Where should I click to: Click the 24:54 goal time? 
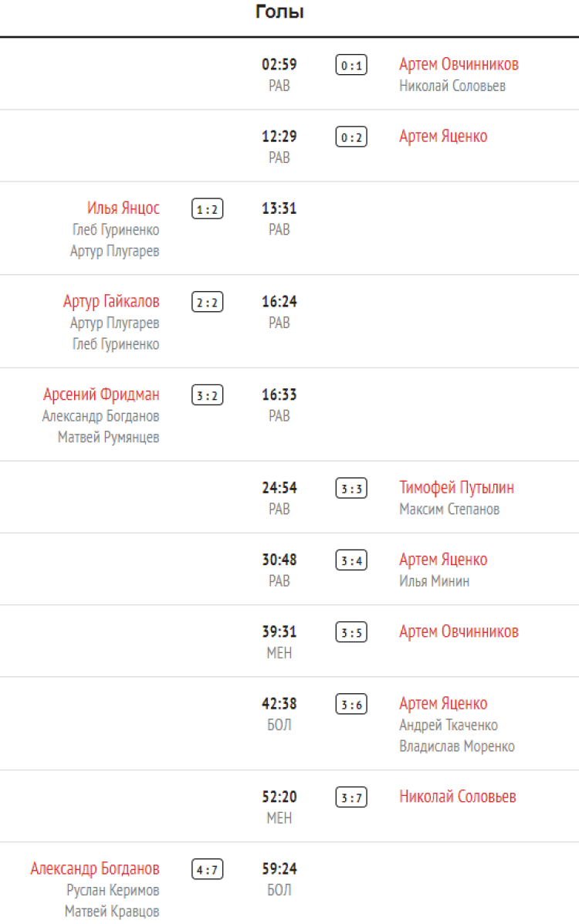279,488
